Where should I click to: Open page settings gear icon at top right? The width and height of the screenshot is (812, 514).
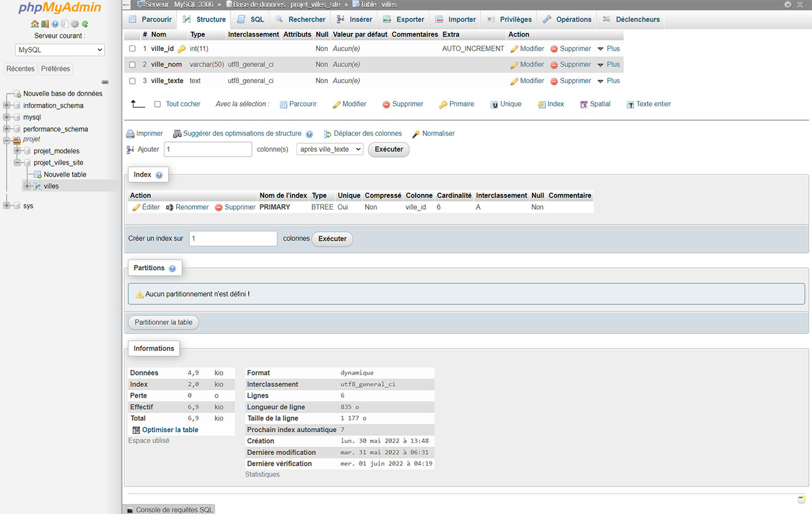pyautogui.click(x=788, y=4)
